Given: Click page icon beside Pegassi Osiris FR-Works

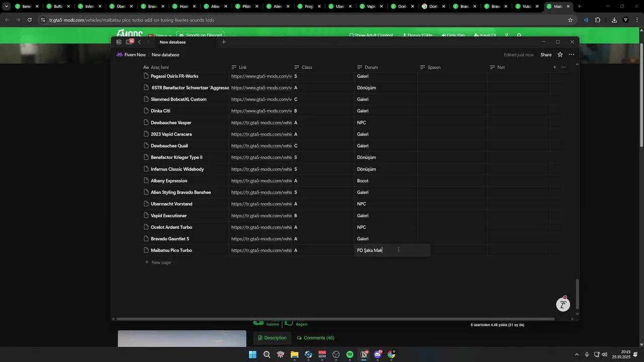Looking at the screenshot, I should [146, 76].
